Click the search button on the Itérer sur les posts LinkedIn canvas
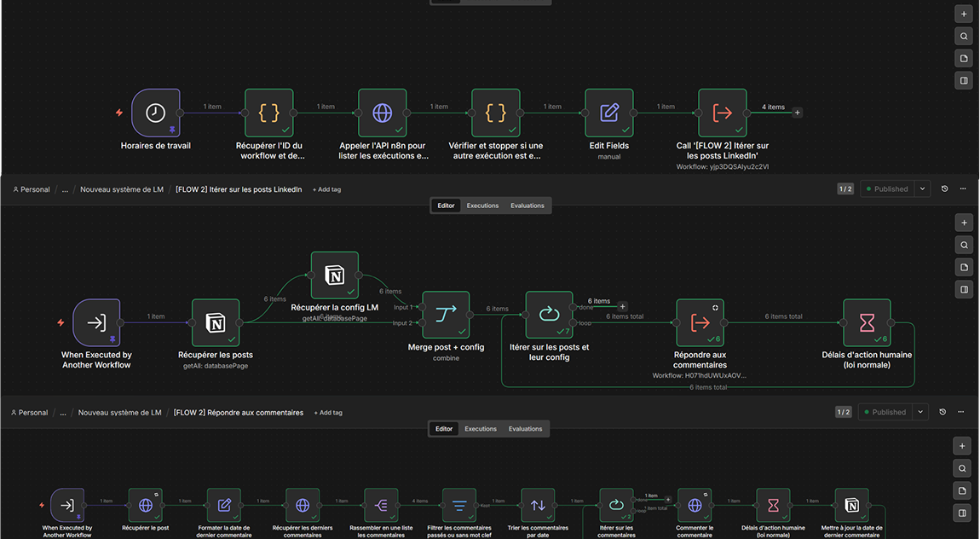The height and width of the screenshot is (539, 980). pyautogui.click(x=964, y=245)
